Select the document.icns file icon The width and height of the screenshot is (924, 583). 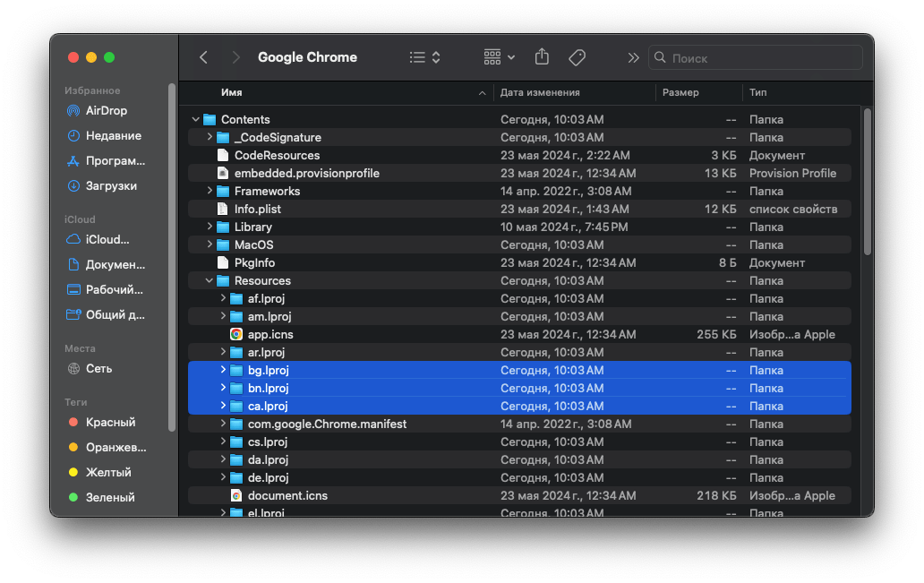coord(236,495)
